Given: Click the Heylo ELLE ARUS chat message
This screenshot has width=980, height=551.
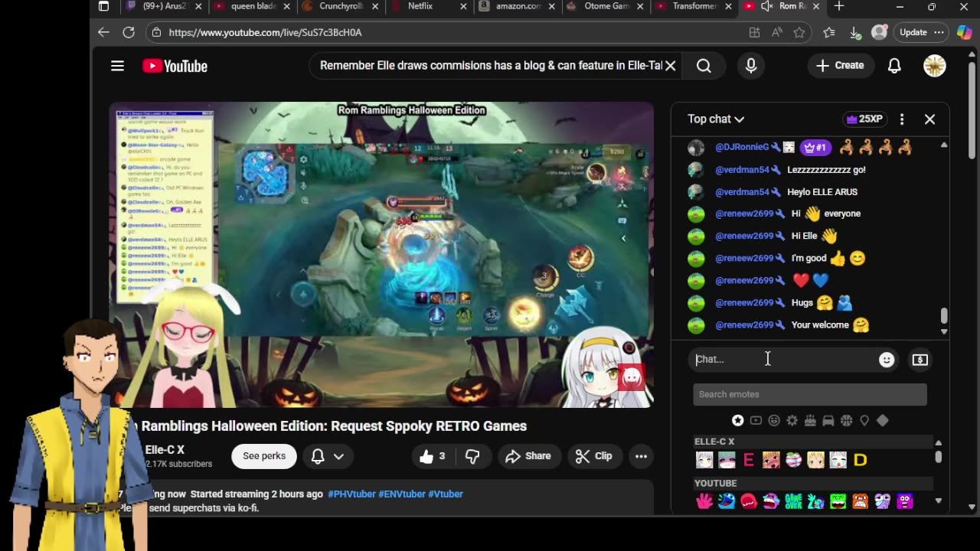Looking at the screenshot, I should (822, 192).
